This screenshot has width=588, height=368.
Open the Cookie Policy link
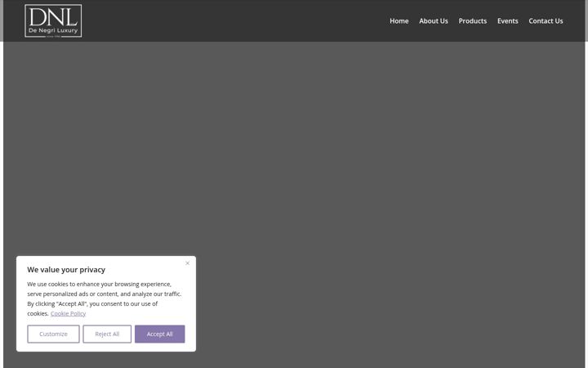[x=69, y=313]
